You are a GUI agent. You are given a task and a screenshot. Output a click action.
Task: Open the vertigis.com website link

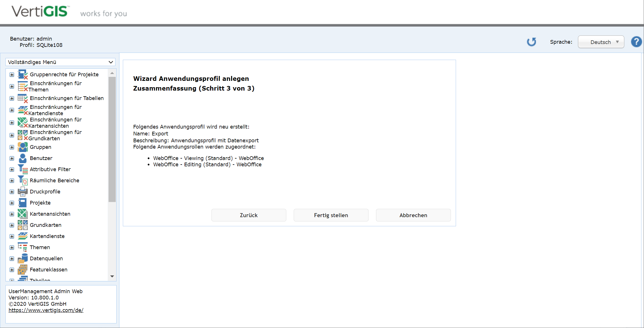click(46, 310)
